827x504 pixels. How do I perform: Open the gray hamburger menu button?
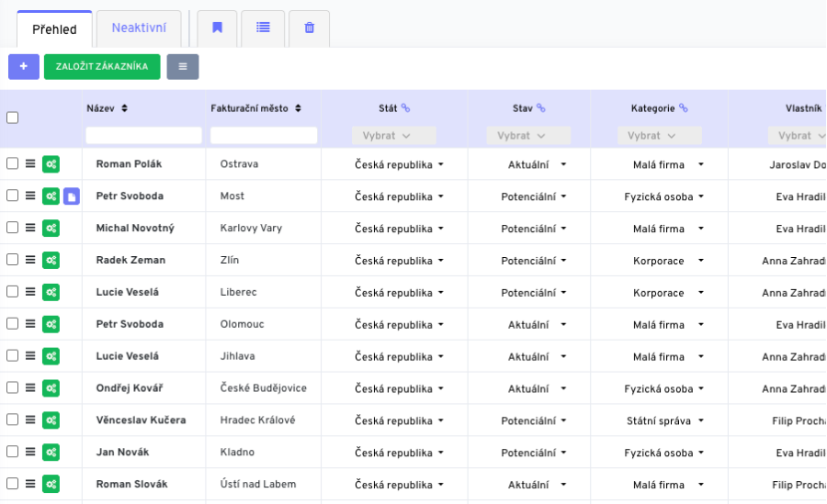coord(182,66)
